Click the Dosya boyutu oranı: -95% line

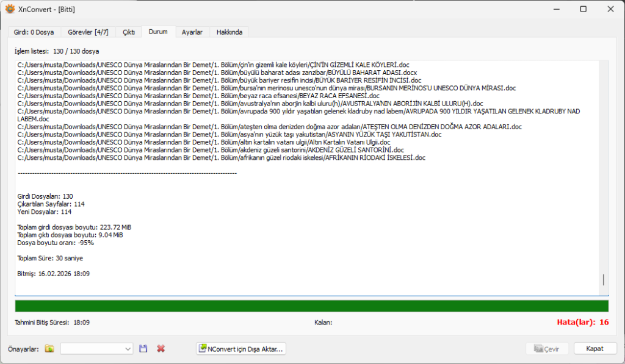pos(56,243)
